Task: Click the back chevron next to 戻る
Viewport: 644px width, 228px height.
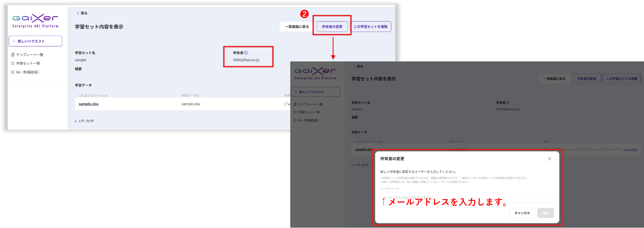Action: (78, 13)
